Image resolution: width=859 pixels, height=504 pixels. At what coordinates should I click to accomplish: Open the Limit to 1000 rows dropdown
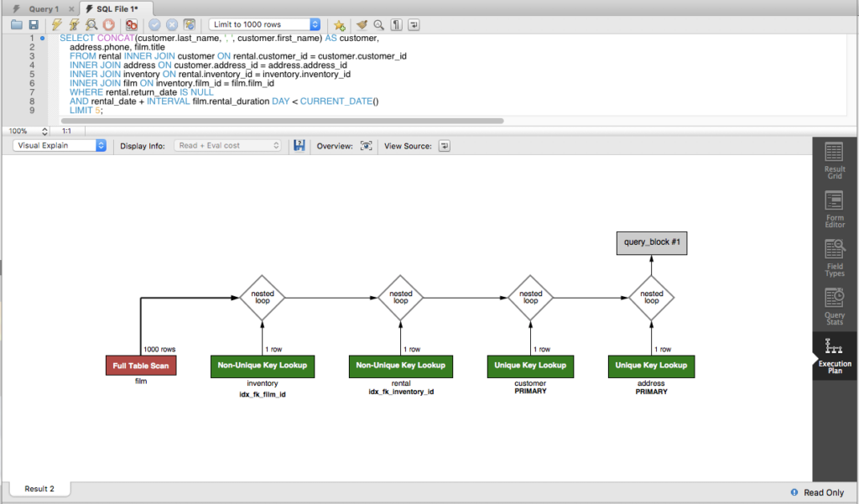pos(263,25)
